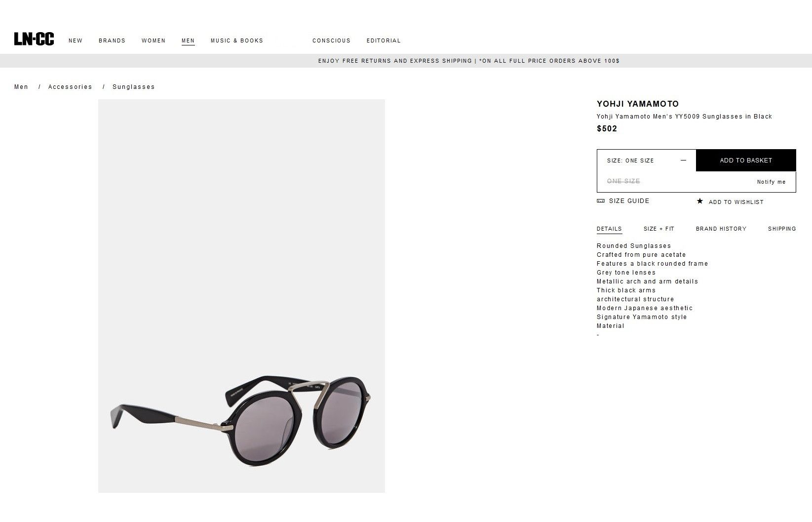Open the MUSIC & BOOKS menu
The height and width of the screenshot is (522, 812).
(237, 40)
